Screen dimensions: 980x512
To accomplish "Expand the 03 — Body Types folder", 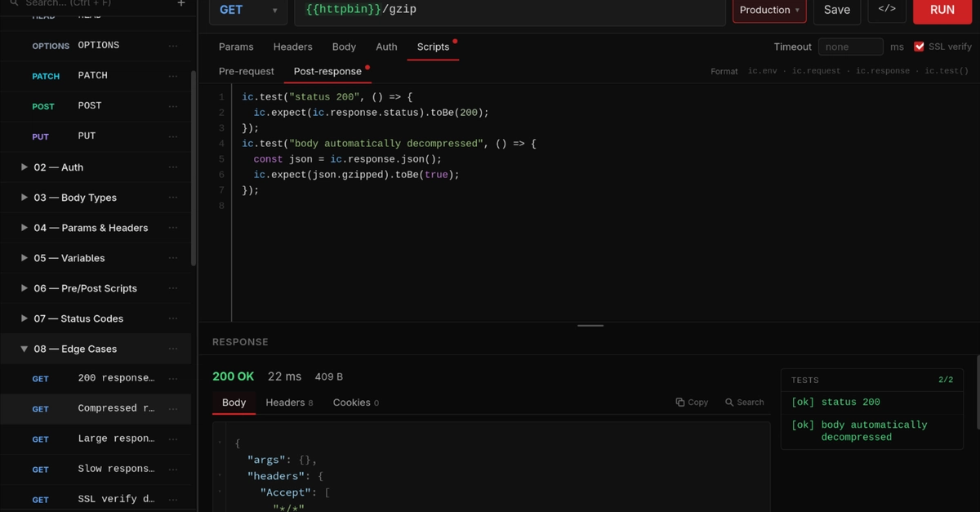I will tap(24, 198).
